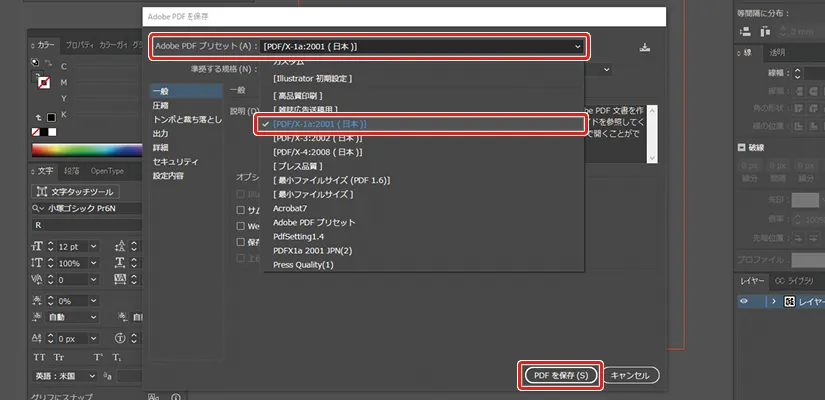Toggle the second options checkbox starting with サ

240,210
